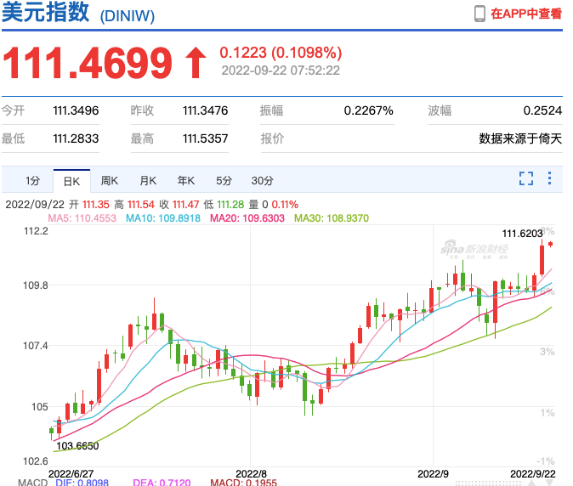Open the 30分 chart tab

262,181
